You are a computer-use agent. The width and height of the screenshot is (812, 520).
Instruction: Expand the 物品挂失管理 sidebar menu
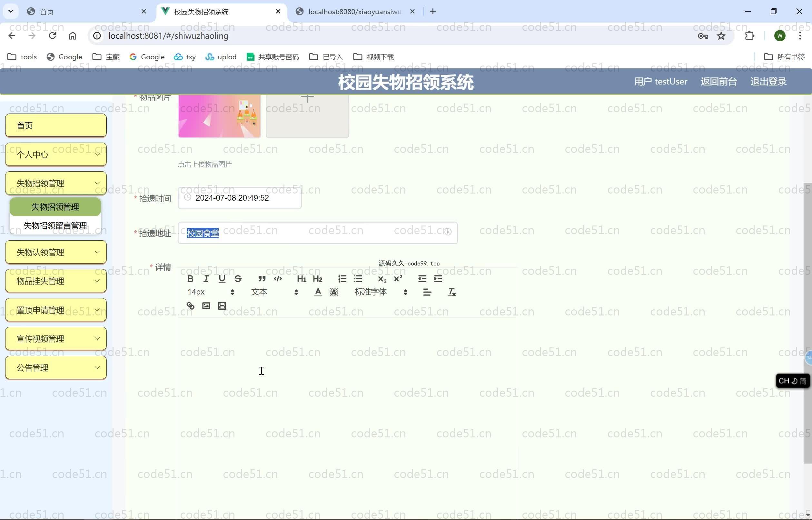(56, 281)
